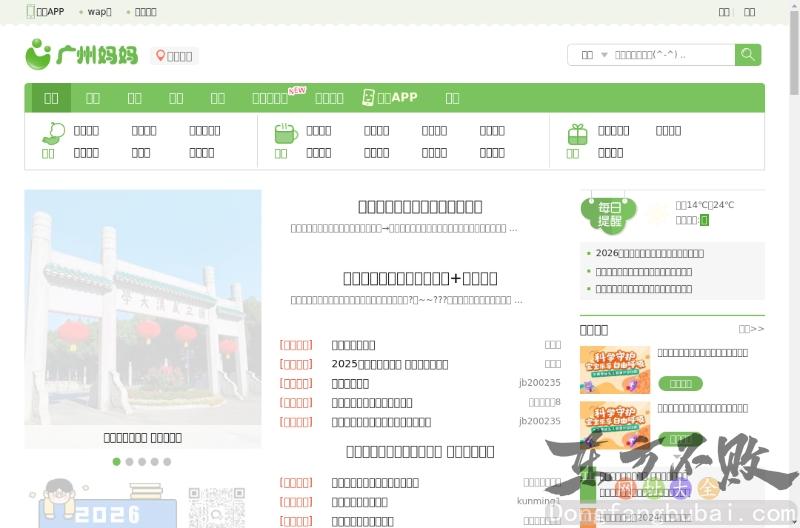Select the third carousel indicator dot
The image size is (800, 528).
click(x=142, y=462)
